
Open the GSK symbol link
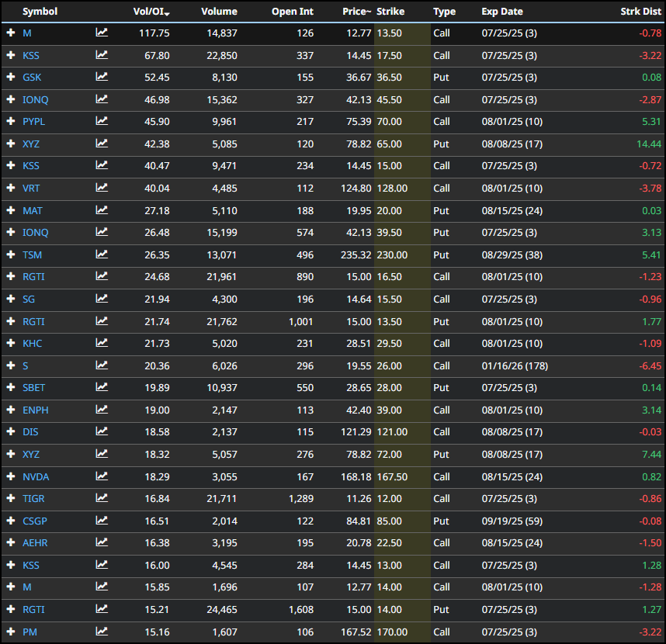[x=32, y=78]
